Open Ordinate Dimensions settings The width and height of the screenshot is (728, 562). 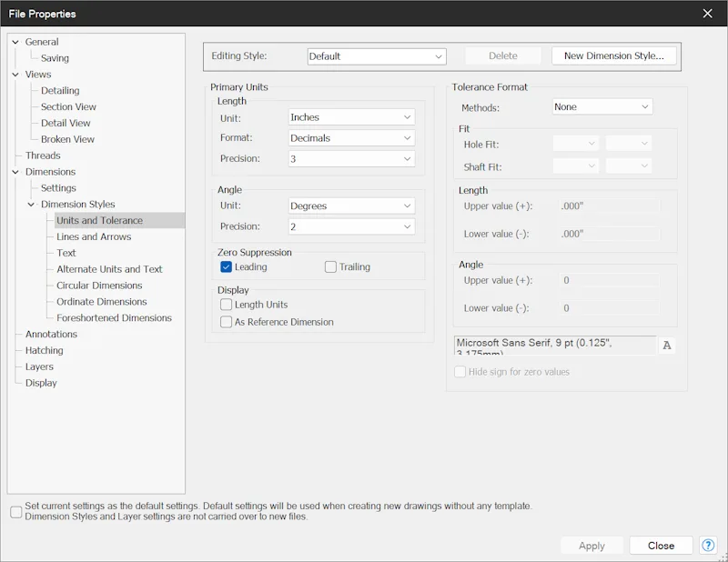102,302
